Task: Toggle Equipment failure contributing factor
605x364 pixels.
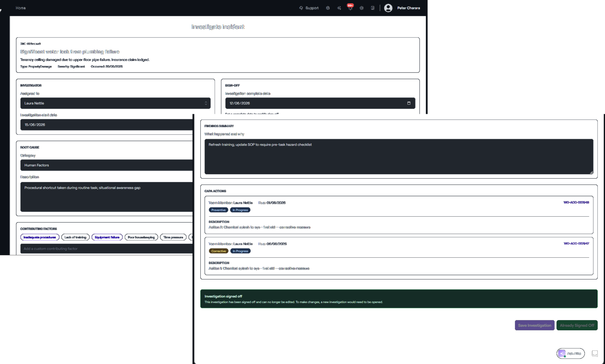Action: (x=107, y=237)
